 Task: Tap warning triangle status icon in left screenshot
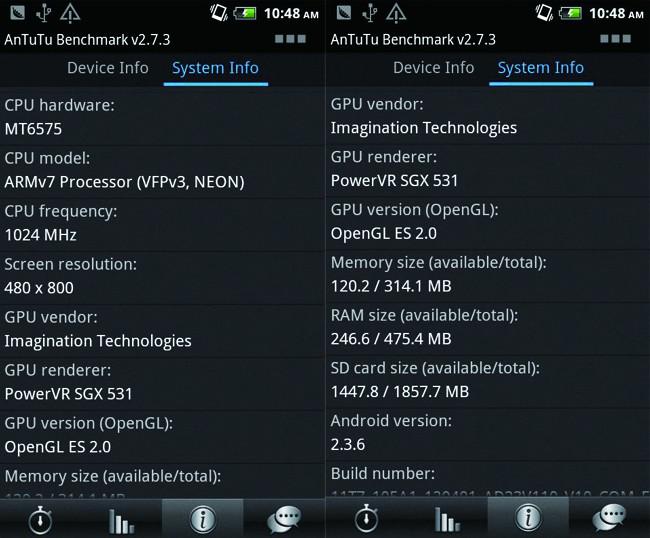70,13
